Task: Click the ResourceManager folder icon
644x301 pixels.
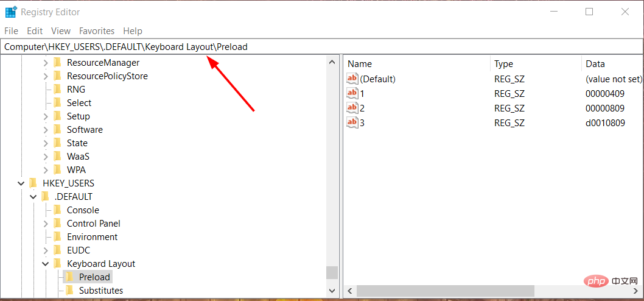Action: [58, 63]
